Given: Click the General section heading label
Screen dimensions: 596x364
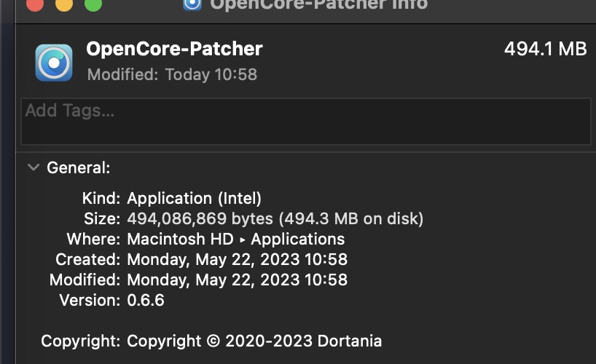Looking at the screenshot, I should pos(79,167).
